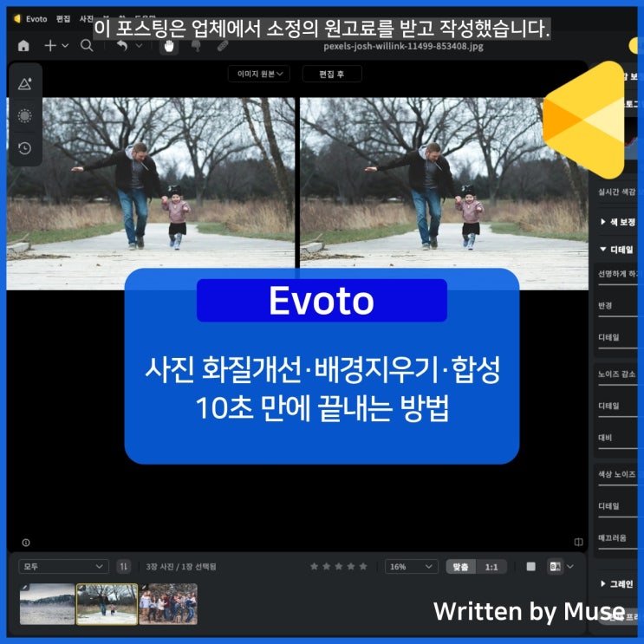Open the chevron beside the compare view icon
This screenshot has height=644, width=644.
tap(570, 567)
